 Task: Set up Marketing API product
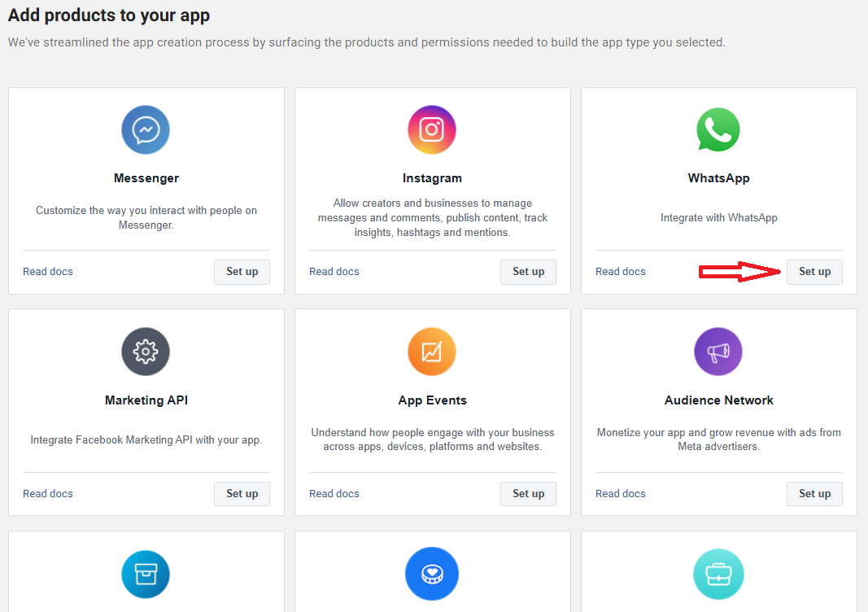point(242,494)
